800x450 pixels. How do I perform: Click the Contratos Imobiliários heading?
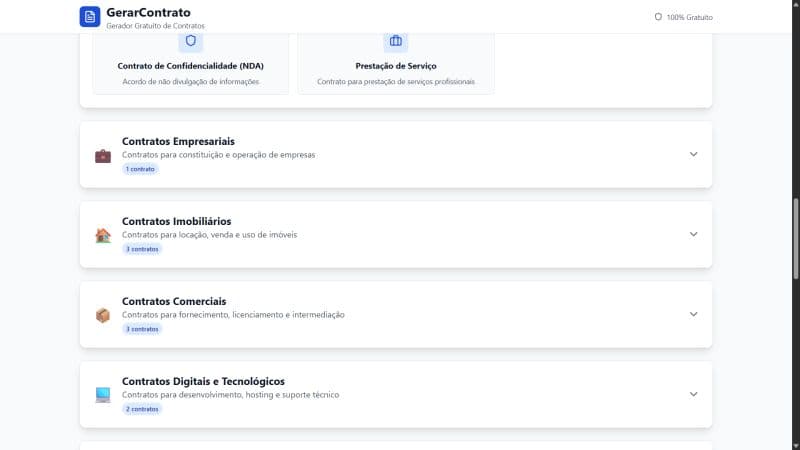177,221
